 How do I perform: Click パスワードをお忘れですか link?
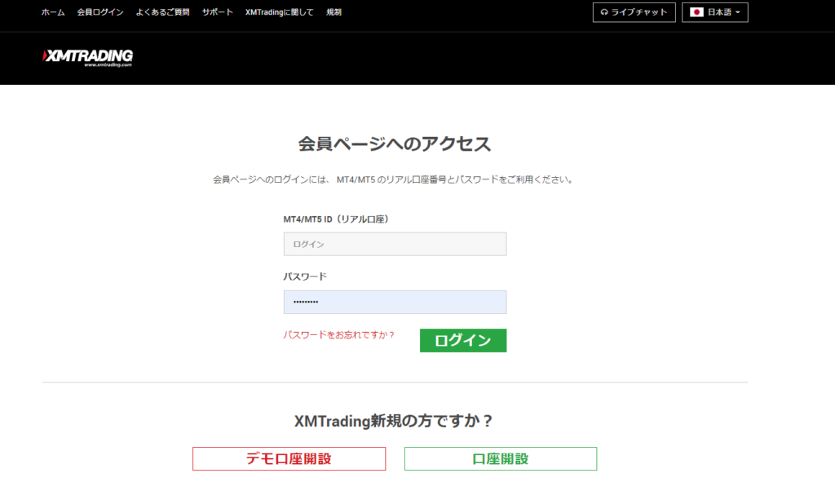tap(338, 335)
